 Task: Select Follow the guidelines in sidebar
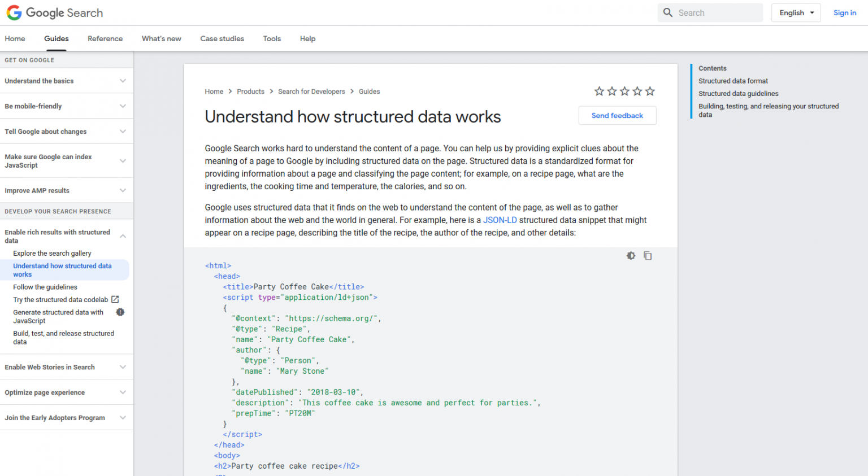45,287
